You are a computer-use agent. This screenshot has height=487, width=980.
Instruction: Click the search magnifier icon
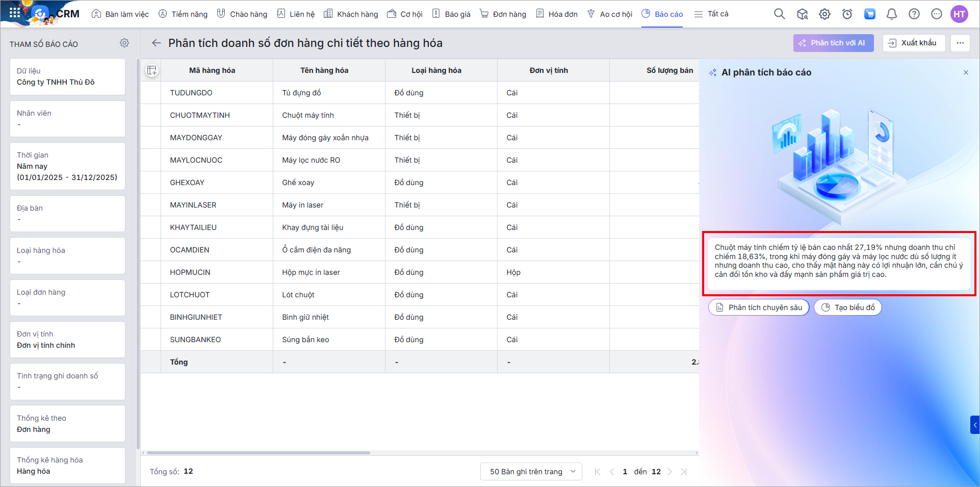point(779,14)
